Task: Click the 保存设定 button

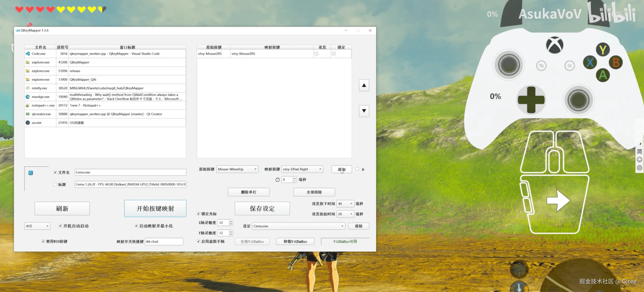Action: 262,209
